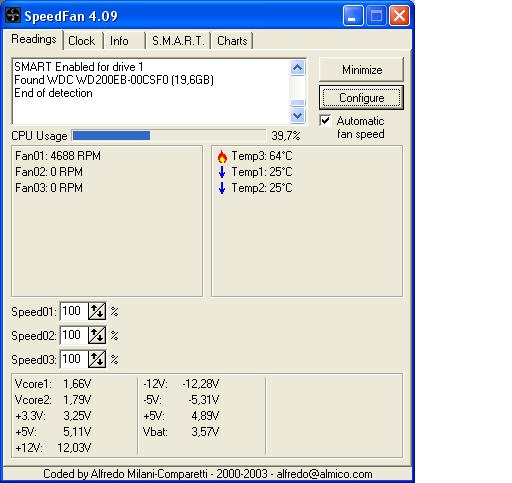Open the Clock tab
Screen dimensions: 512x483
82,41
